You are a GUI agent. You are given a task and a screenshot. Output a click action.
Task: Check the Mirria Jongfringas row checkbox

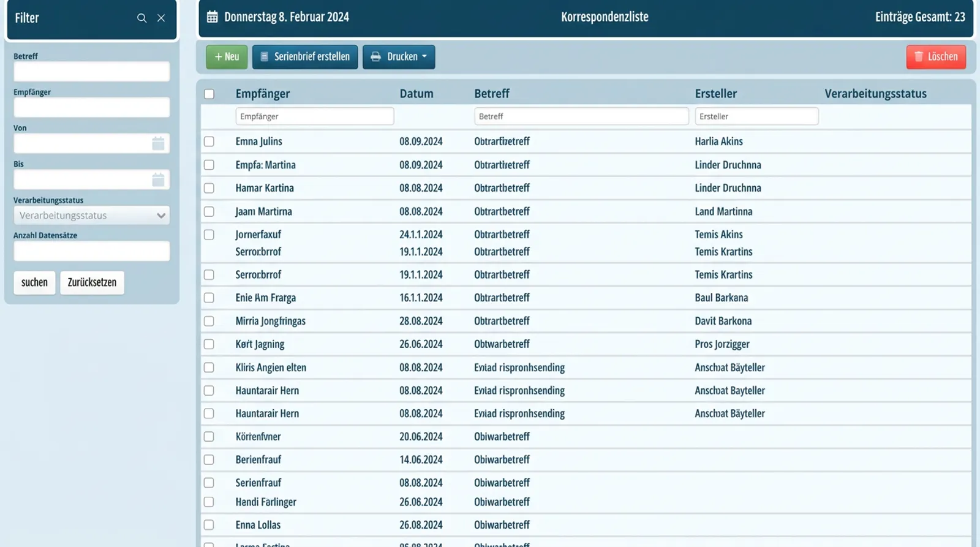pos(209,321)
